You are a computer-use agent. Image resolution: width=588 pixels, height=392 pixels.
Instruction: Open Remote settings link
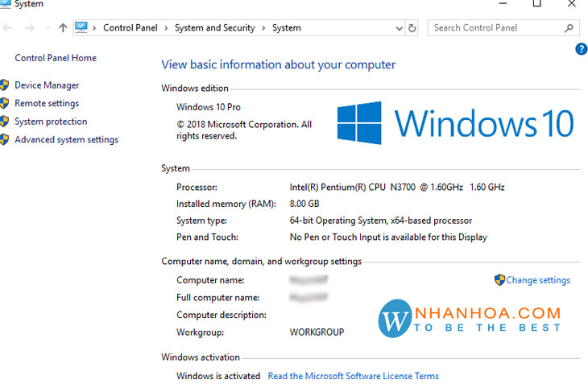click(x=47, y=103)
